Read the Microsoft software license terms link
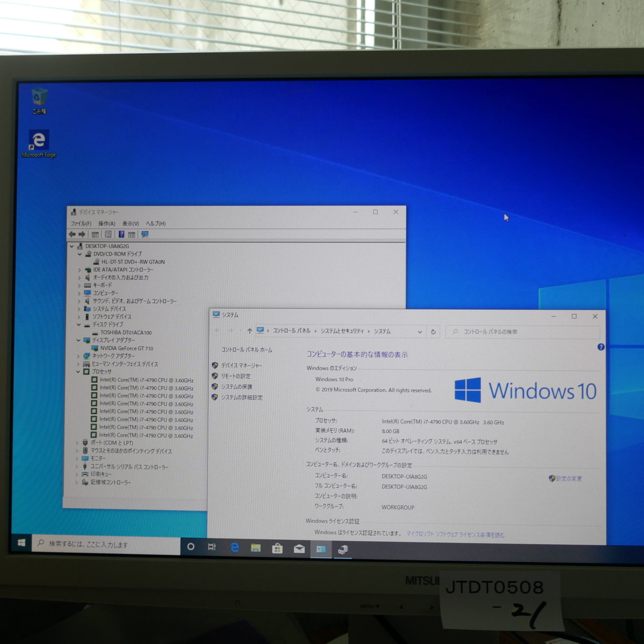The width and height of the screenshot is (644, 644). pyautogui.click(x=456, y=535)
